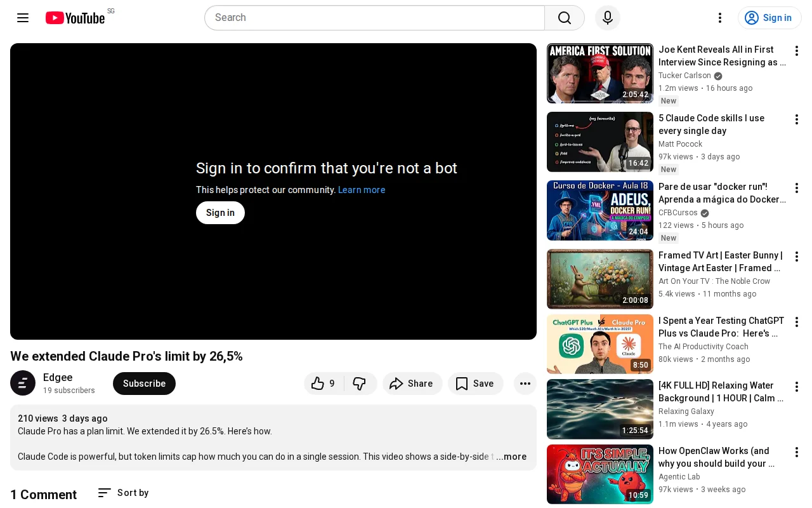
Task: Dislike this video with thumbs down
Action: pyautogui.click(x=360, y=384)
